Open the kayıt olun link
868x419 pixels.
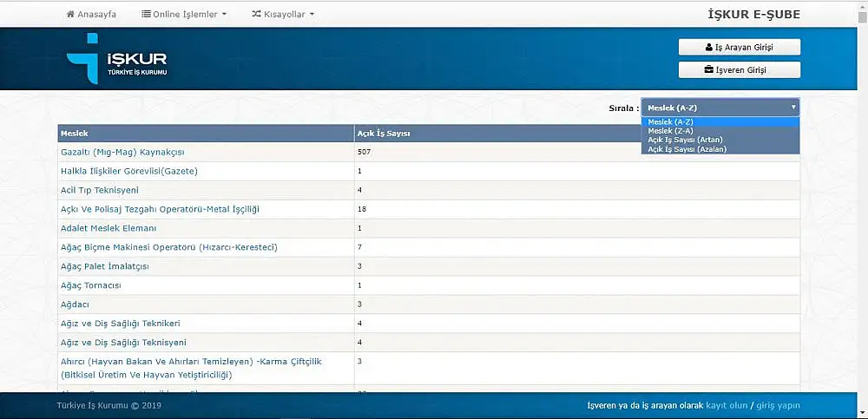tap(727, 406)
